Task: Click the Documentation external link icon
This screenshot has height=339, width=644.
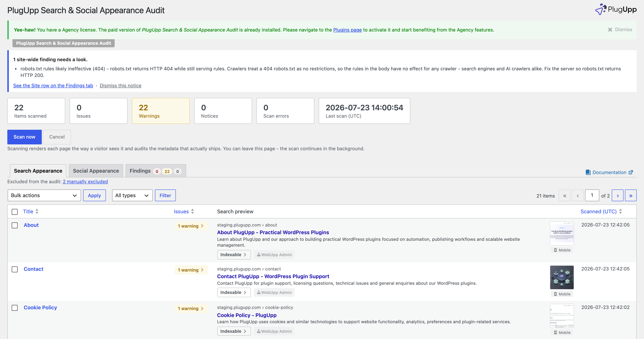Action: (631, 172)
